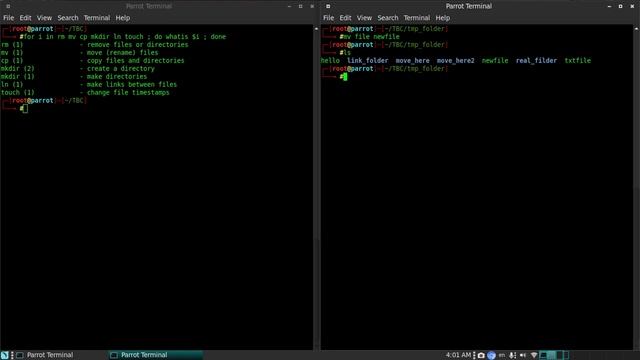The height and width of the screenshot is (360, 640).
Task: Open Terminal menu in left terminal
Action: point(97,18)
